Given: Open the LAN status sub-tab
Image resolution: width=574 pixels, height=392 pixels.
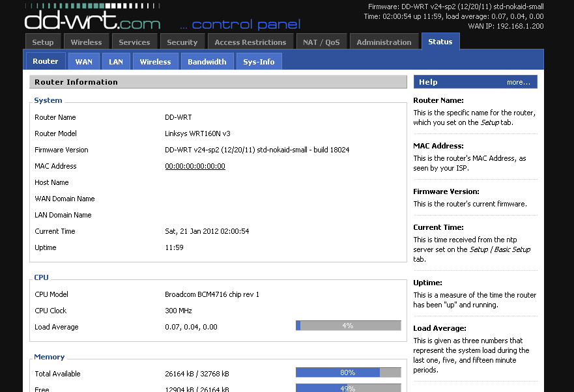Looking at the screenshot, I should coord(116,61).
